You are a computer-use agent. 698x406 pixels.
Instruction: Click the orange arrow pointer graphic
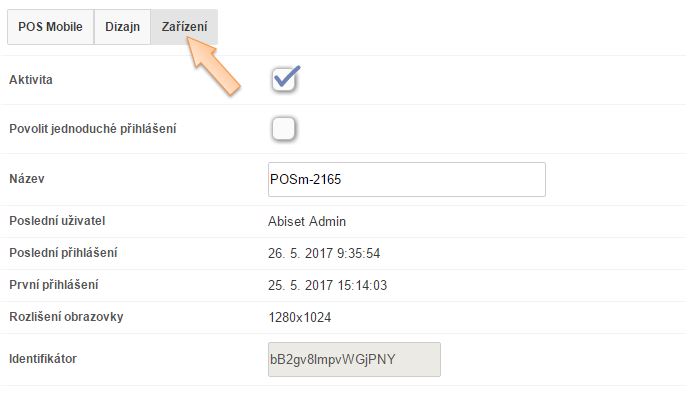click(218, 70)
